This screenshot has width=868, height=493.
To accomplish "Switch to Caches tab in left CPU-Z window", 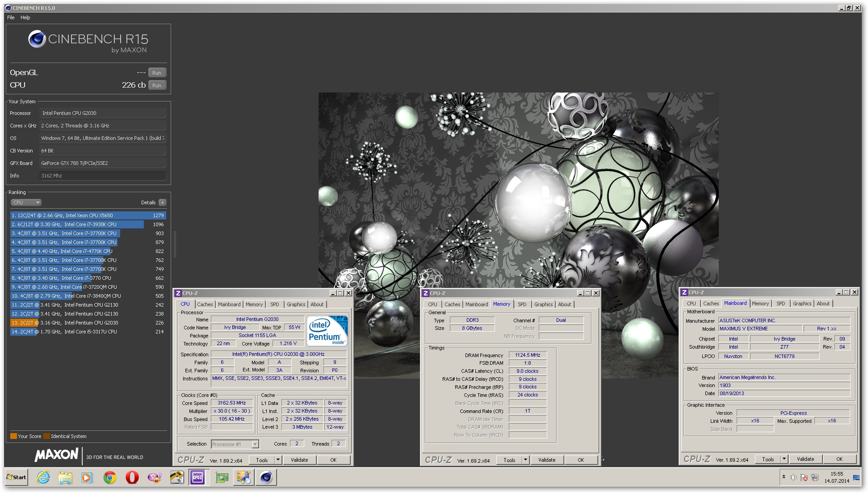I will pos(205,304).
